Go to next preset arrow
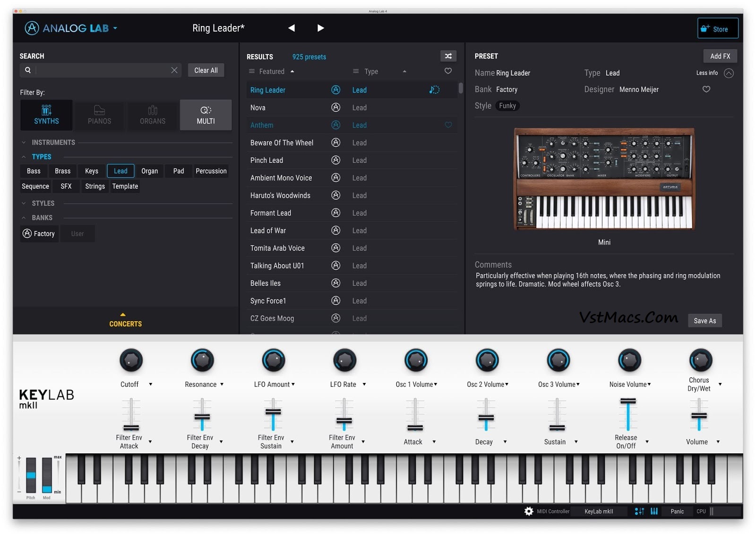This screenshot has height=536, width=756. click(x=320, y=28)
